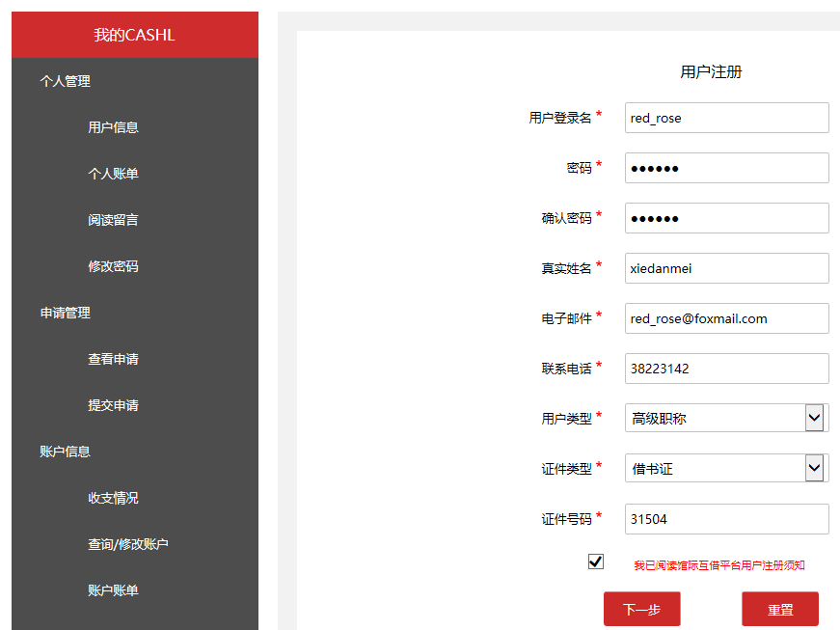The image size is (840, 630).
Task: Tick the registration agreement checkbox
Action: click(x=596, y=562)
